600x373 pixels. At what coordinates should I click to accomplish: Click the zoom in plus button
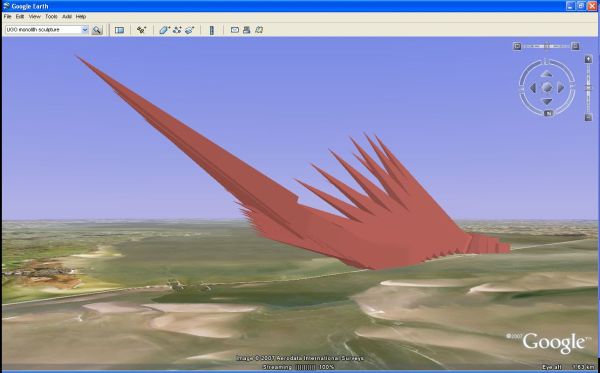(x=589, y=59)
